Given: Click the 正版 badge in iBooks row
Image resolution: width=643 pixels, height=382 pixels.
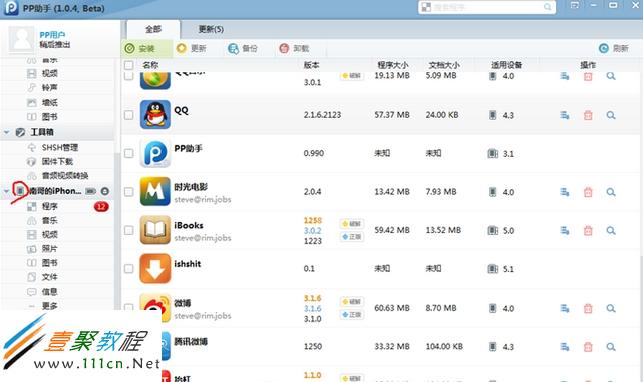Looking at the screenshot, I should point(351,236).
